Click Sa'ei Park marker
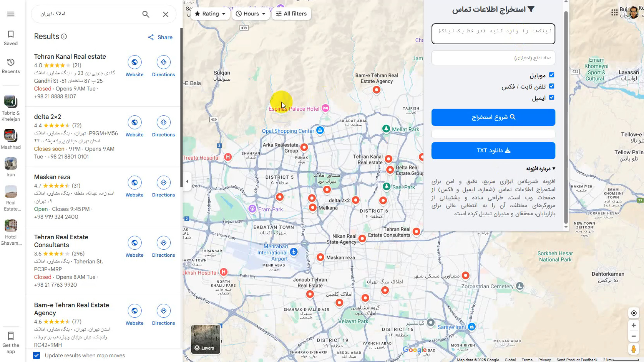The height and width of the screenshot is (362, 644). click(386, 186)
